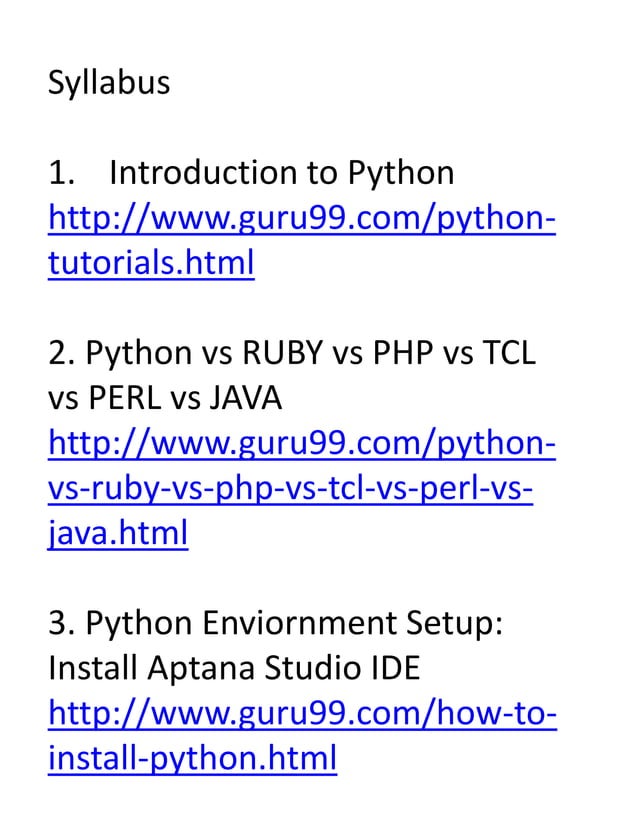Click the word "Introduction" in item 1
The image size is (638, 826).
(x=194, y=173)
